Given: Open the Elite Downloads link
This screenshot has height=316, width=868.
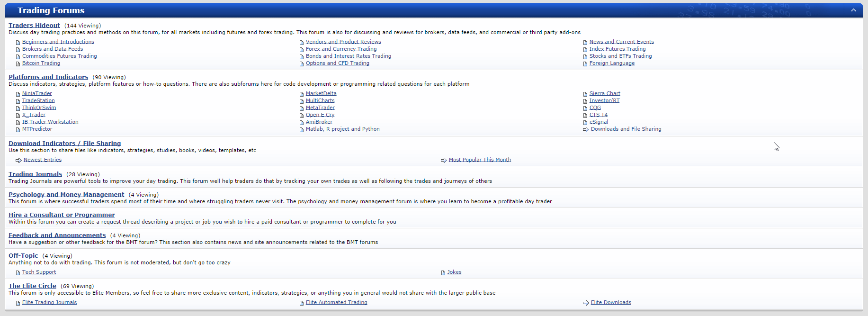Looking at the screenshot, I should 611,302.
